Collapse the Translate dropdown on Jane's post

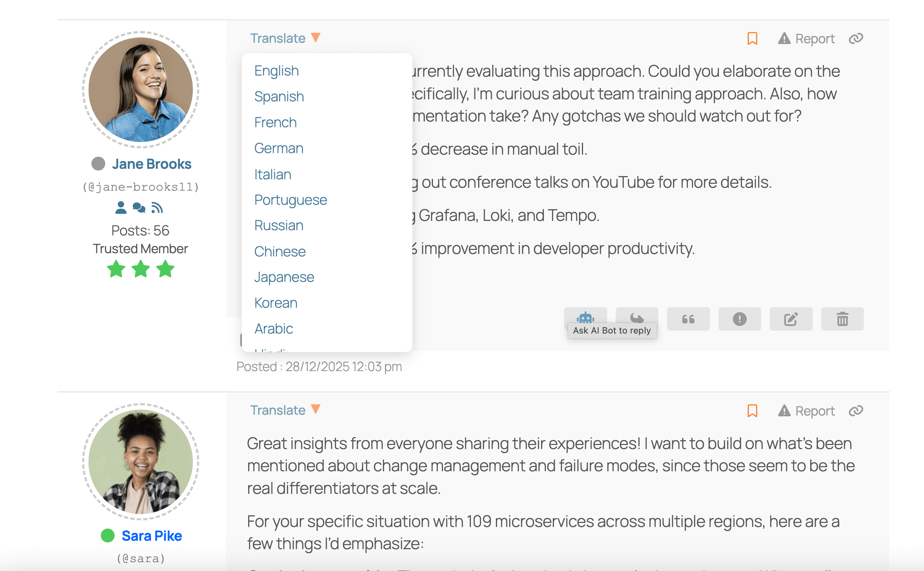pos(285,38)
